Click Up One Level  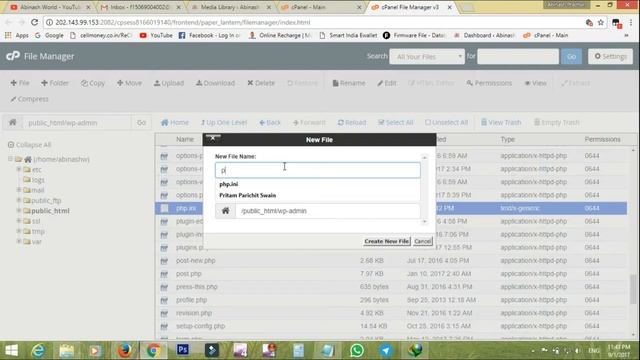tap(224, 122)
